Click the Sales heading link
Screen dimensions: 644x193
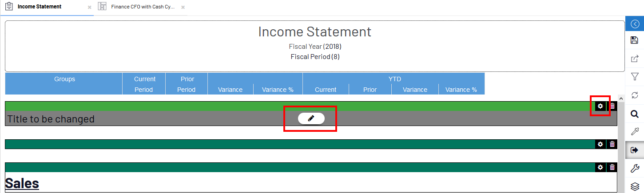coord(22,183)
